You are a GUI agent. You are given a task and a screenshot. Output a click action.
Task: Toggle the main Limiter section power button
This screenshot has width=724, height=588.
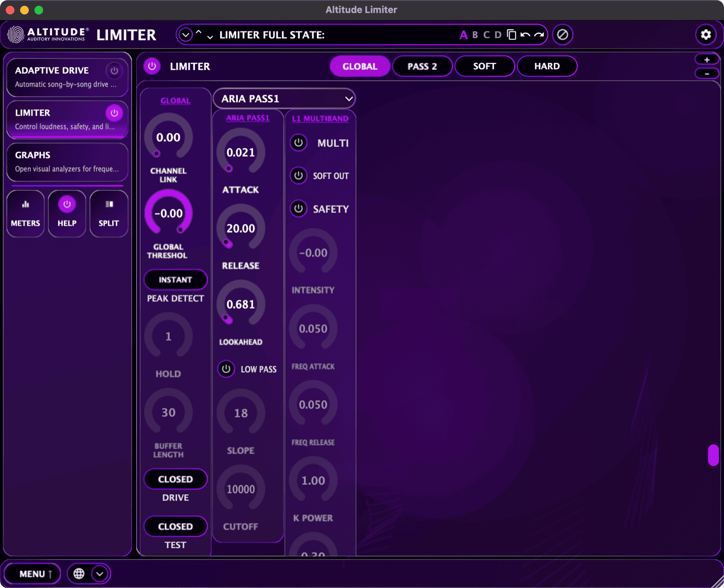tap(152, 66)
